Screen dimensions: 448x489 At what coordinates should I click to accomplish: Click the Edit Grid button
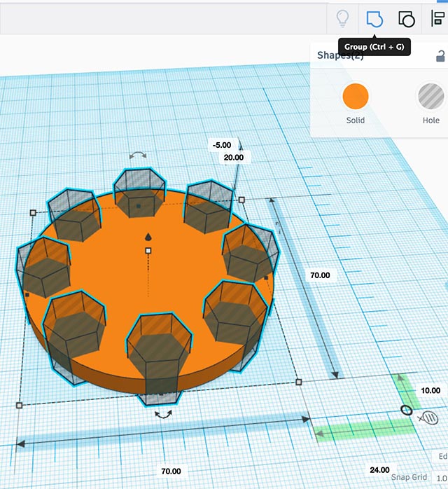(442, 456)
